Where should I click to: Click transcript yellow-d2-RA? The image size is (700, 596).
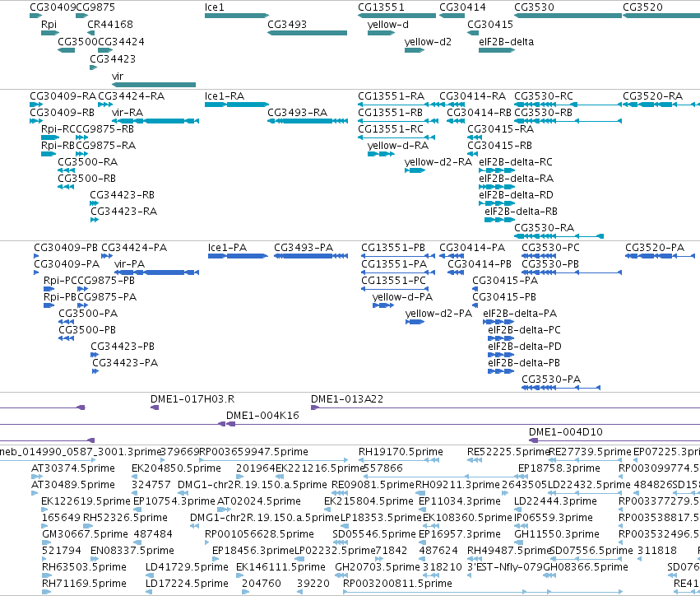pyautogui.click(x=415, y=170)
